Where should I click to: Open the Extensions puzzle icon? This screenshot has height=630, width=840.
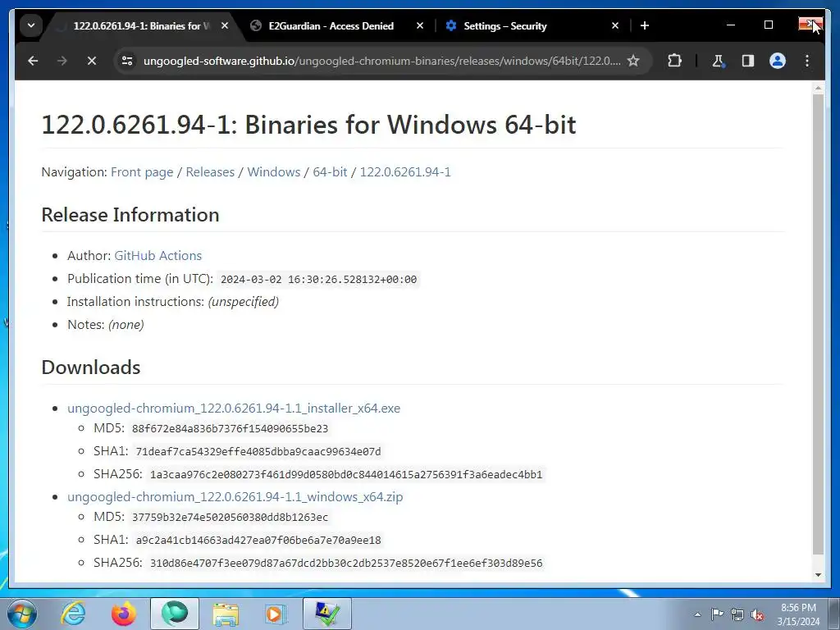(x=674, y=61)
